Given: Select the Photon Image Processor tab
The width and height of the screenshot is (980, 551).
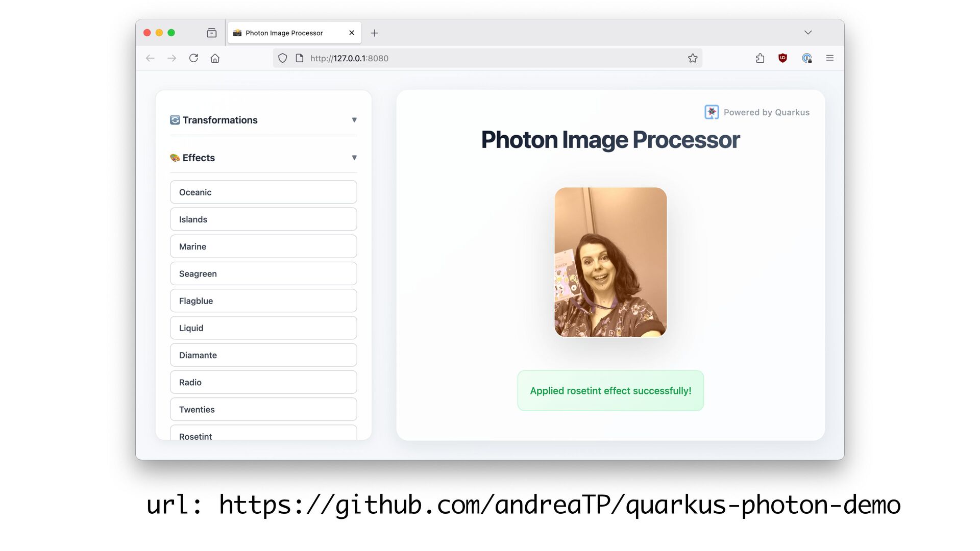Looking at the screenshot, I should [x=284, y=33].
